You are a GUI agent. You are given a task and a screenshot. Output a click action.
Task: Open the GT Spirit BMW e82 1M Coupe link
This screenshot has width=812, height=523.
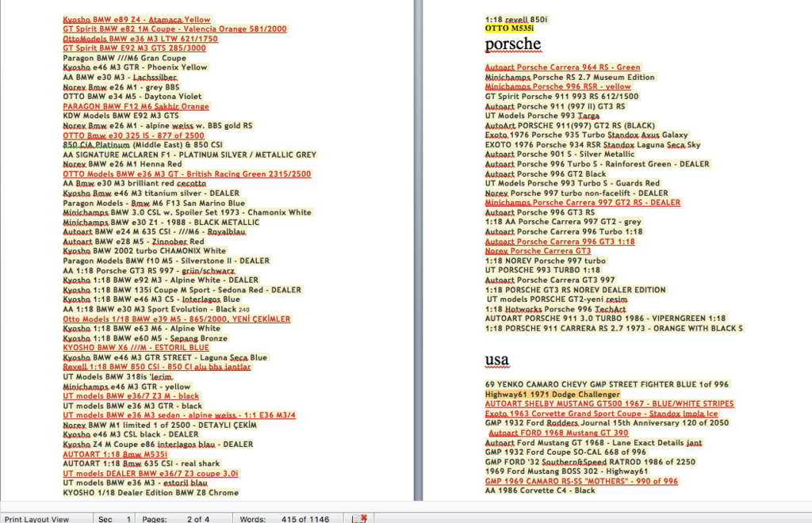coord(174,29)
